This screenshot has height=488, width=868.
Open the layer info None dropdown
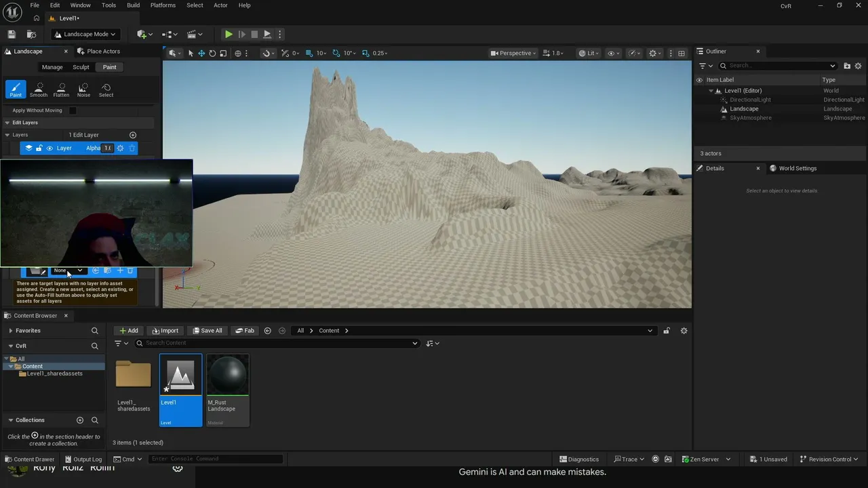point(68,270)
